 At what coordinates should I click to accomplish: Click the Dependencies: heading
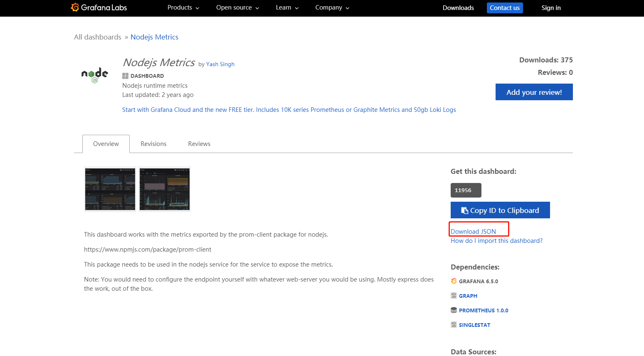475,267
